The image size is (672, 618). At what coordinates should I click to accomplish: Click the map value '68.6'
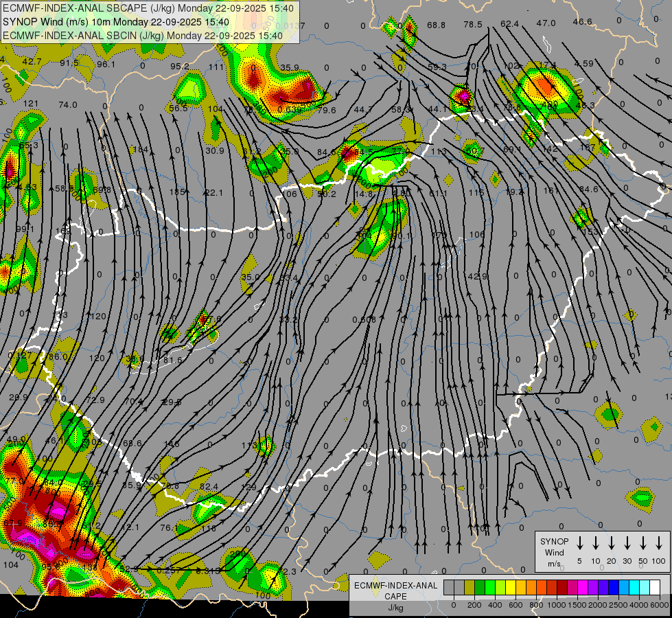(x=132, y=443)
